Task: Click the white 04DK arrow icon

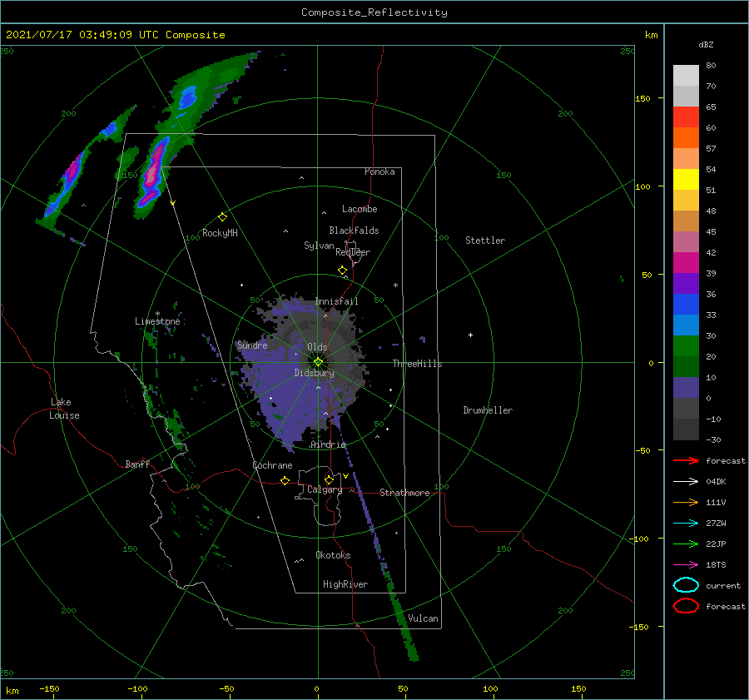Action: pyautogui.click(x=686, y=481)
